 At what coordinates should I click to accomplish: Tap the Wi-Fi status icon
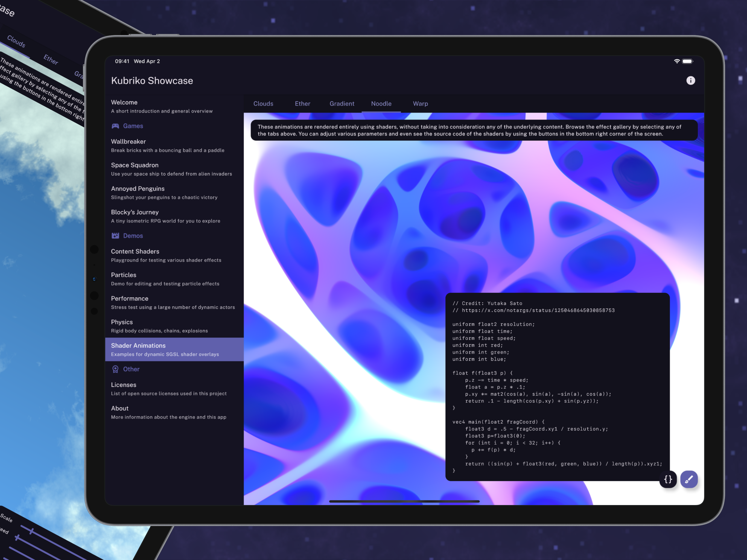pyautogui.click(x=676, y=61)
